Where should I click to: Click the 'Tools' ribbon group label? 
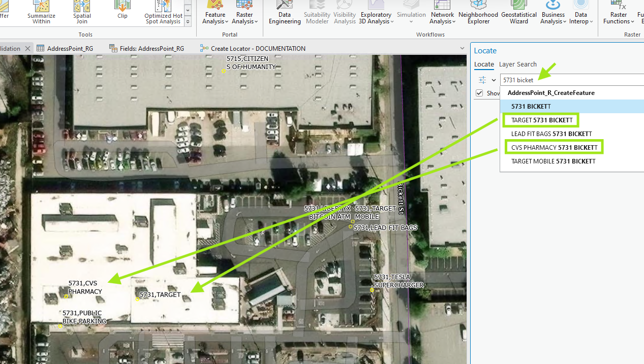[85, 35]
